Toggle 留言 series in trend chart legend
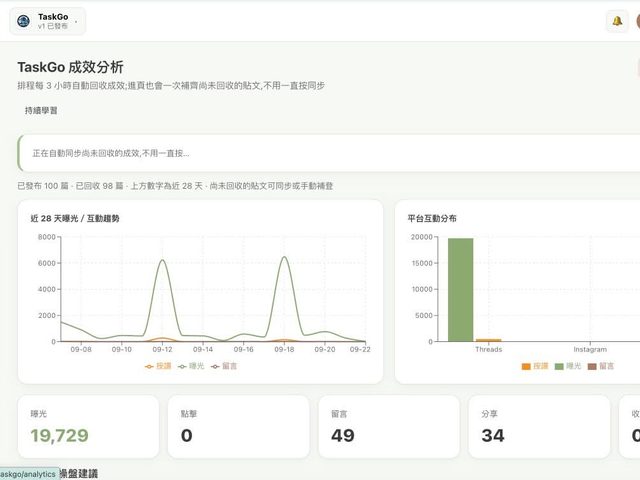This screenshot has height=480, width=640. [x=224, y=366]
